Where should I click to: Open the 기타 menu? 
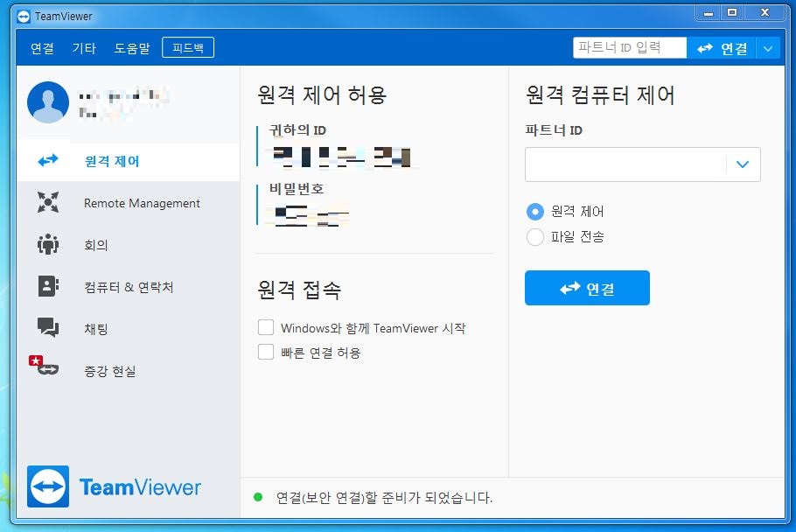point(84,48)
